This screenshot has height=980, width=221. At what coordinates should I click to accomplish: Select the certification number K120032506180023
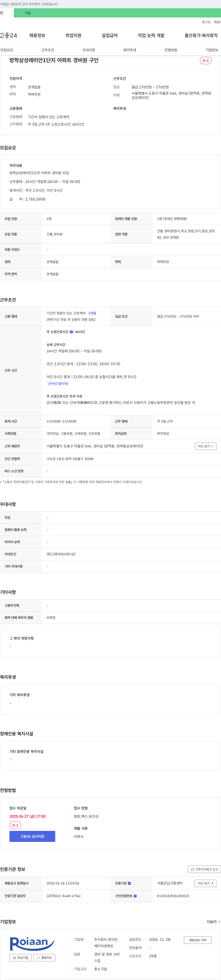[x=173, y=896]
